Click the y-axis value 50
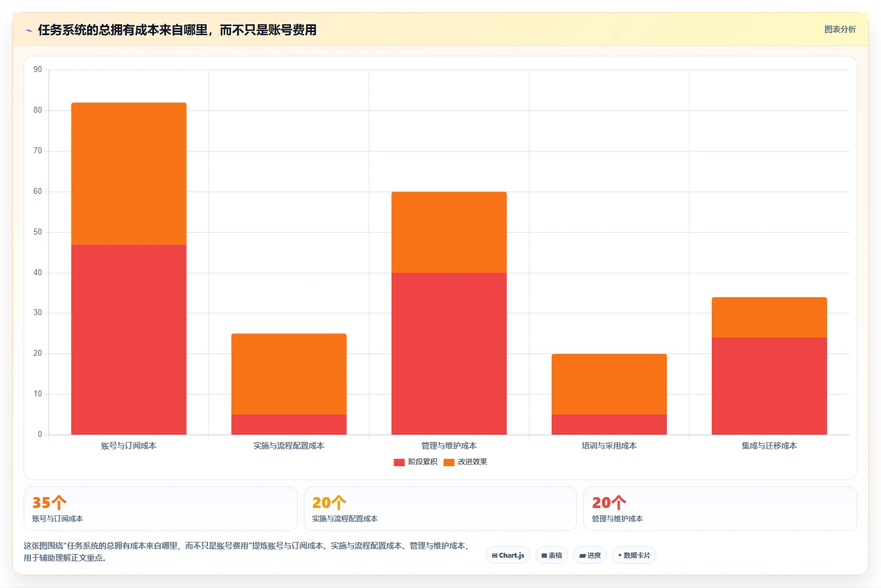This screenshot has height=588, width=881. pos(38,232)
